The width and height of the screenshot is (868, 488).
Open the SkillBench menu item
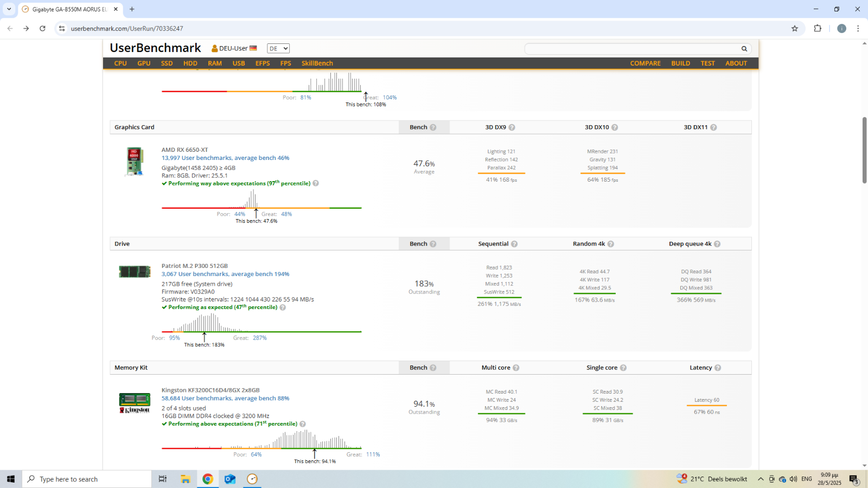tap(317, 63)
